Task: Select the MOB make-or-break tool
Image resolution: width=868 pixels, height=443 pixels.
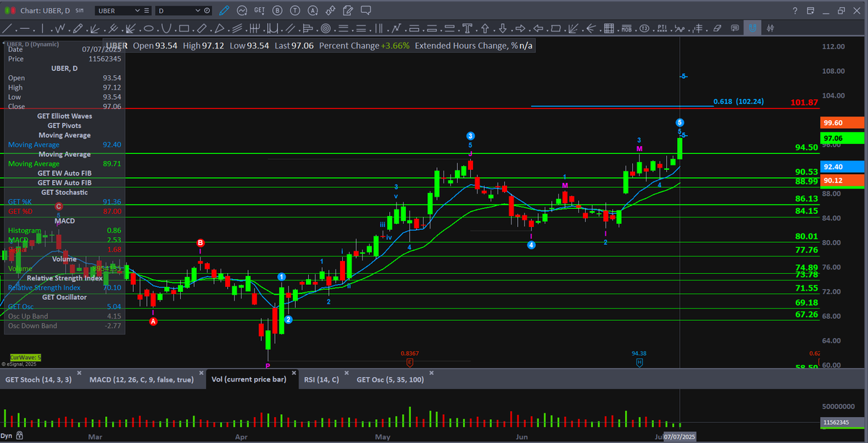Action: coord(626,28)
